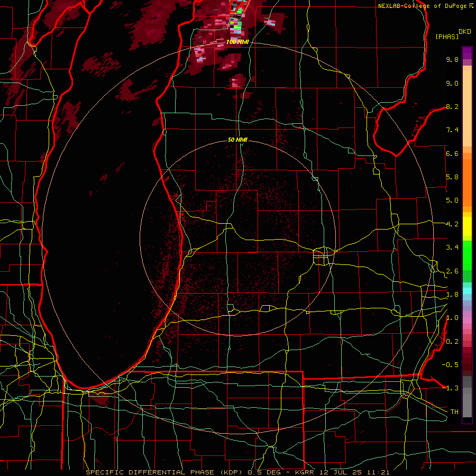
Task: Click the 0.2 legend value
Action: click(452, 342)
